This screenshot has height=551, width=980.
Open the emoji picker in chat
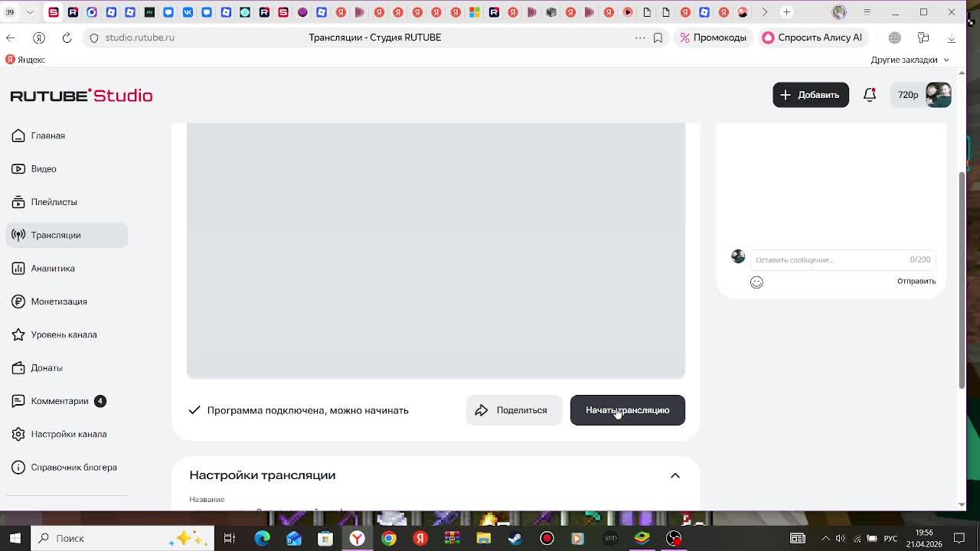pyautogui.click(x=756, y=282)
